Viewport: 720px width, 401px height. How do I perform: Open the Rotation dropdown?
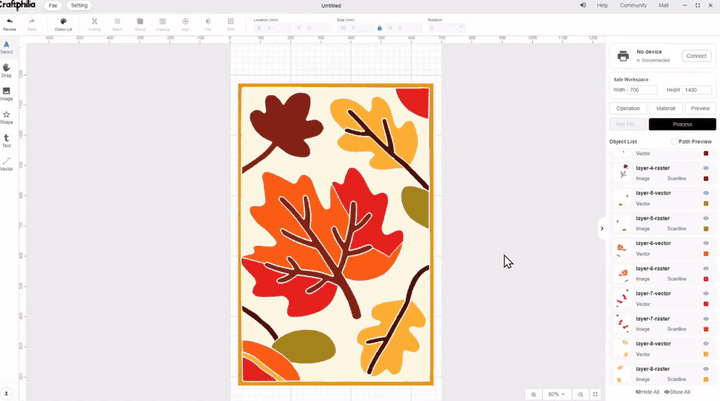tap(446, 28)
